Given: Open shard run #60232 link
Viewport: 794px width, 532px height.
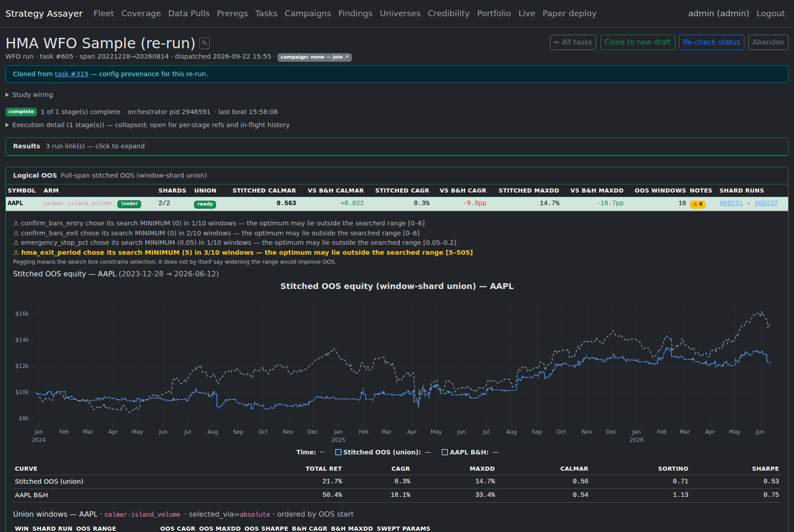Looking at the screenshot, I should (766, 203).
